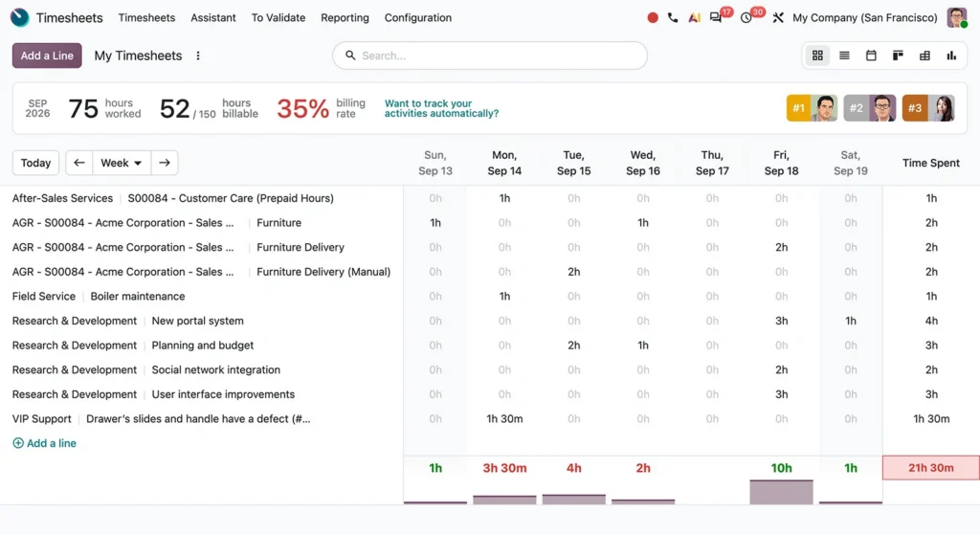Click the red recording indicator icon
The width and height of the screenshot is (980, 535).
(x=653, y=17)
